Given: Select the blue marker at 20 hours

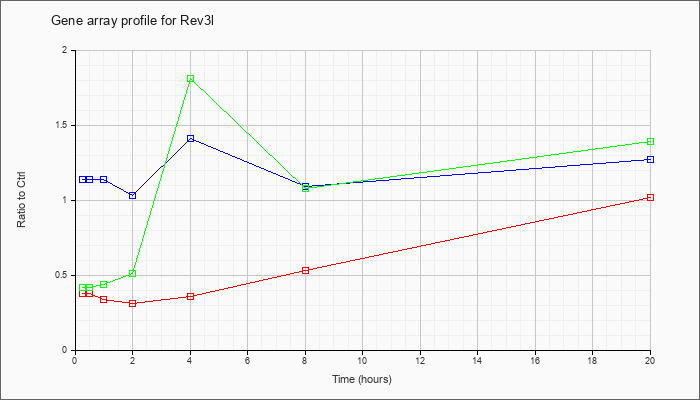Looking at the screenshot, I should pos(650,159).
